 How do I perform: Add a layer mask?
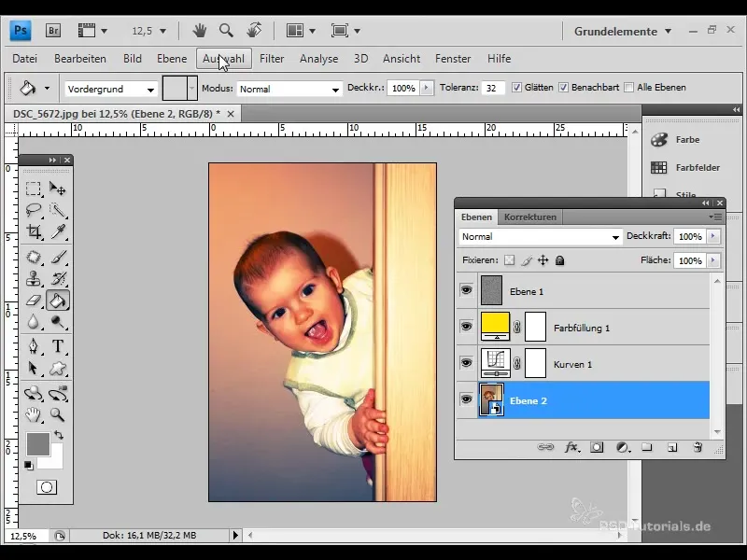click(x=597, y=447)
